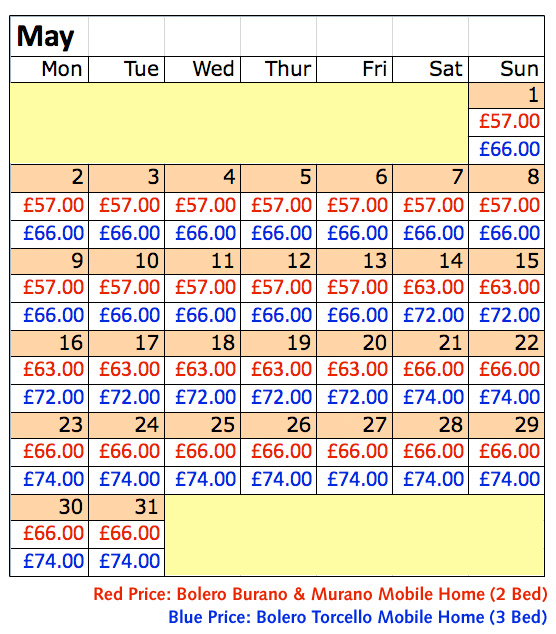Select date 1 on Sunday

point(506,95)
